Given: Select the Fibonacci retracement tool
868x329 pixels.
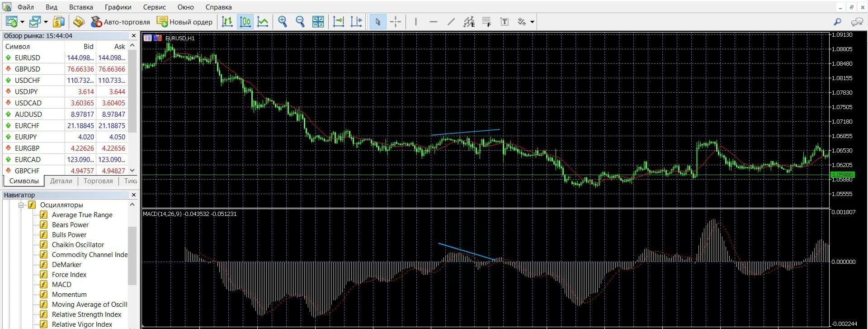Looking at the screenshot, I should [x=486, y=22].
